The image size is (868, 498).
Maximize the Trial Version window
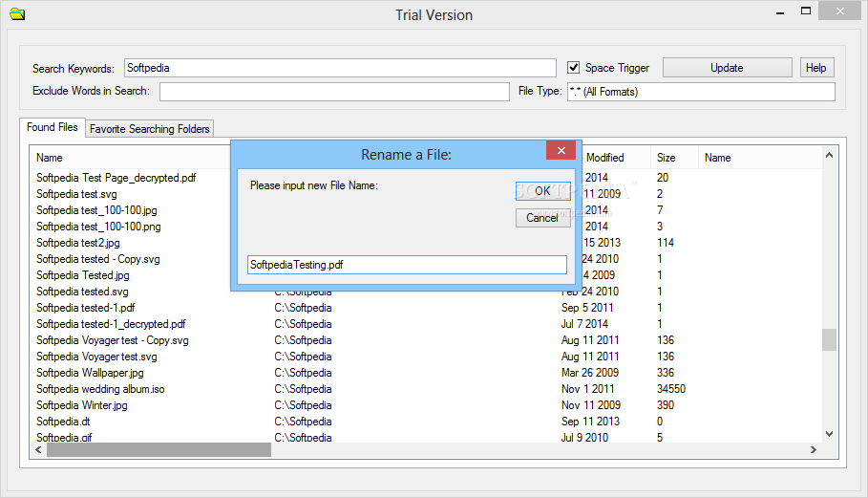[806, 11]
